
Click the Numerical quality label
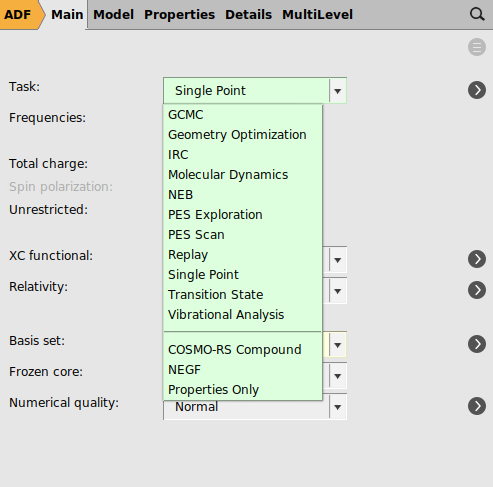pyautogui.click(x=64, y=403)
